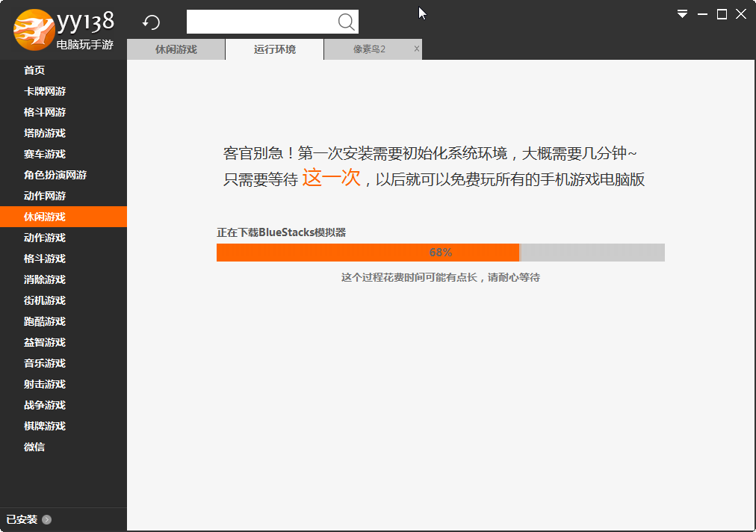Select 格斗游戏 category

click(x=63, y=259)
